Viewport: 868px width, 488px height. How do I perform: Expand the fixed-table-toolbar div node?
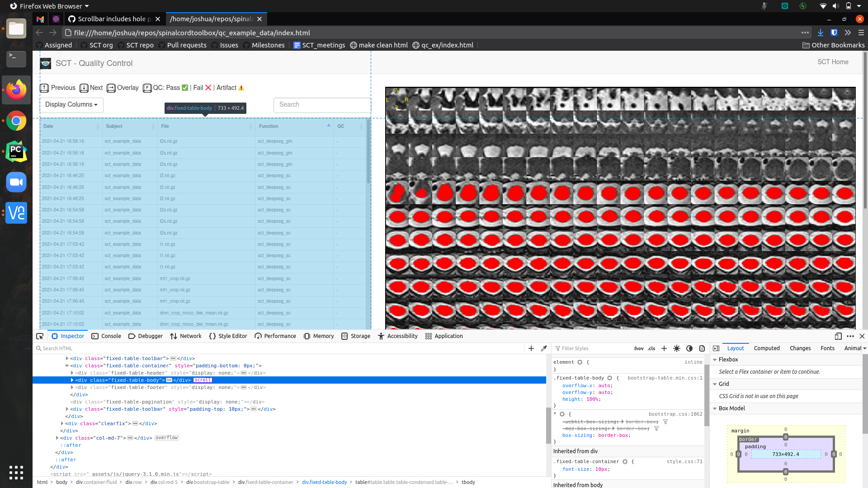click(x=67, y=358)
